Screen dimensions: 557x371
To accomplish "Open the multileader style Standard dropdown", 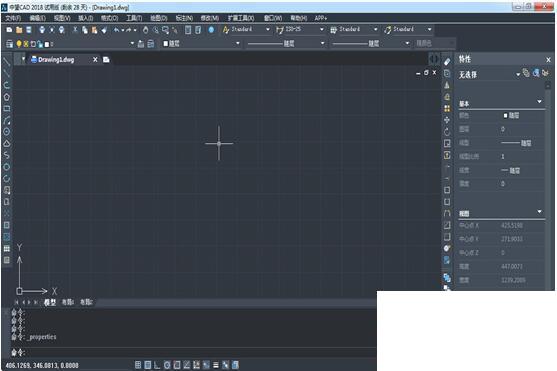I will tap(429, 29).
